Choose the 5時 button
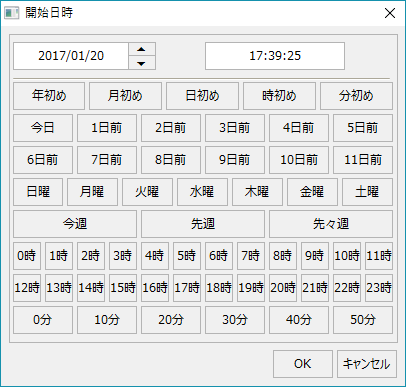The height and width of the screenshot is (387, 406). point(187,256)
